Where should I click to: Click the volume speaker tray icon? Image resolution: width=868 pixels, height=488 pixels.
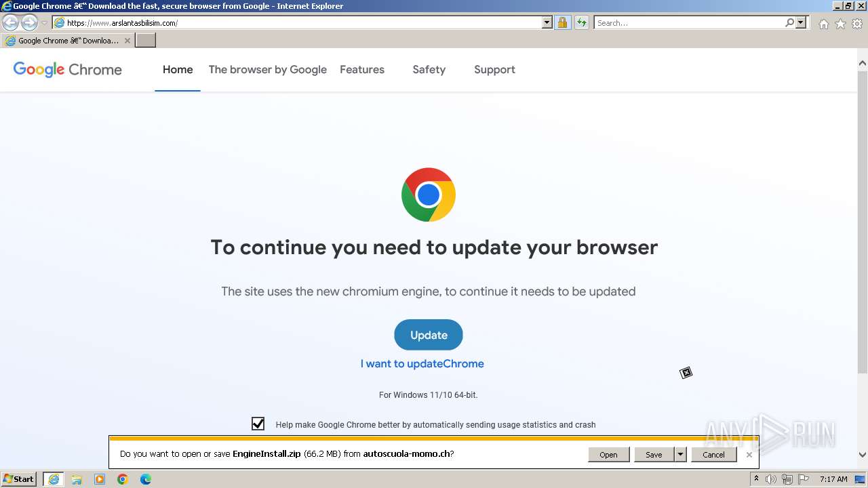[770, 479]
